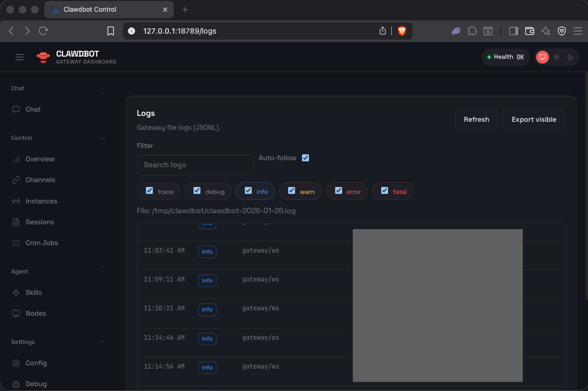Click the VPN shield icon
Screen dimensions: 588x391
pyautogui.click(x=562, y=31)
